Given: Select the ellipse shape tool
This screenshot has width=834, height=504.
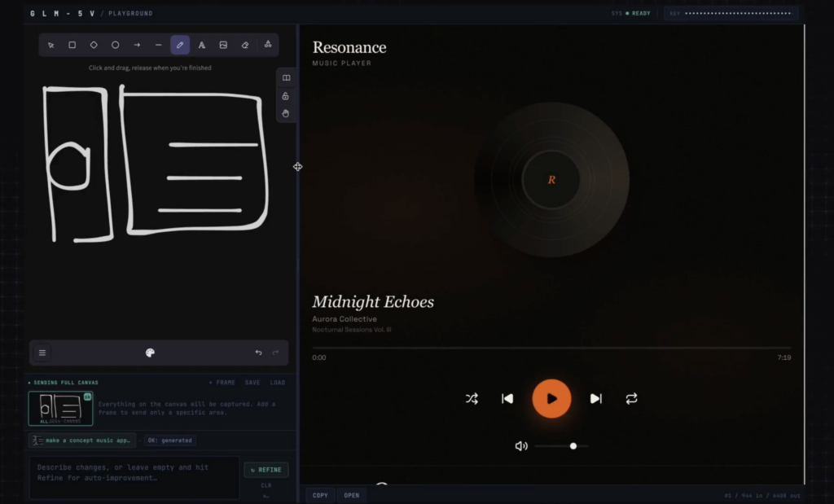Looking at the screenshot, I should (116, 46).
